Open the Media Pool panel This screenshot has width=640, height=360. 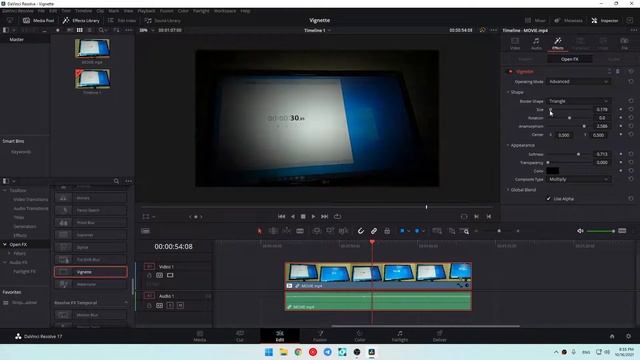coord(38,20)
